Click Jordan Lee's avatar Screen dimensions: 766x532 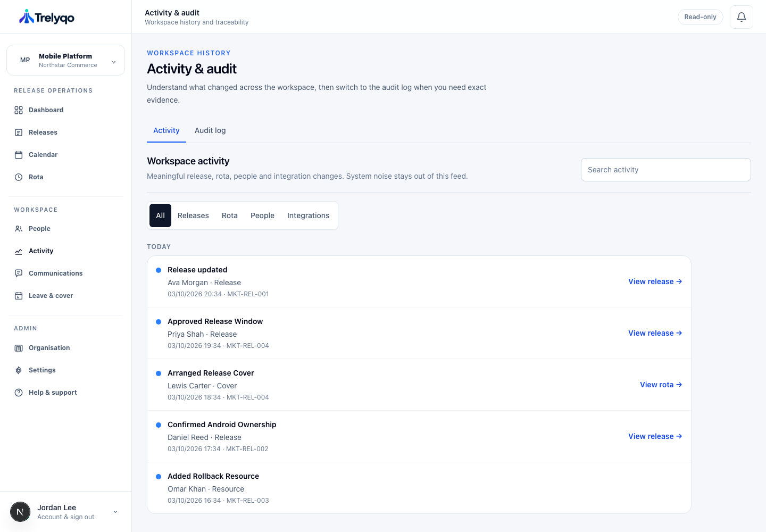[x=20, y=512]
